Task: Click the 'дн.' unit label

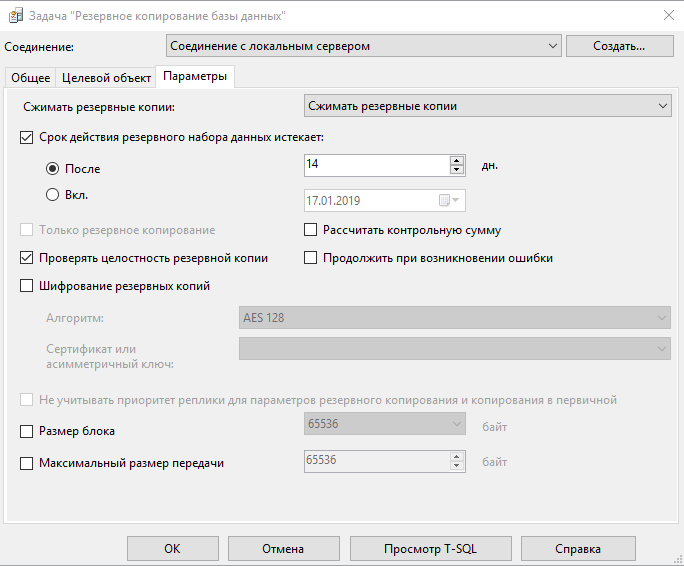Action: click(x=489, y=166)
